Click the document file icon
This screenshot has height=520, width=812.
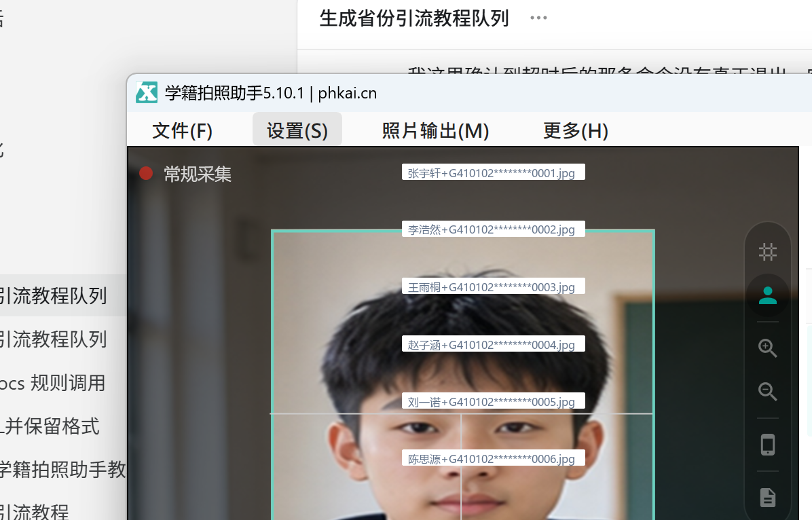pos(767,497)
